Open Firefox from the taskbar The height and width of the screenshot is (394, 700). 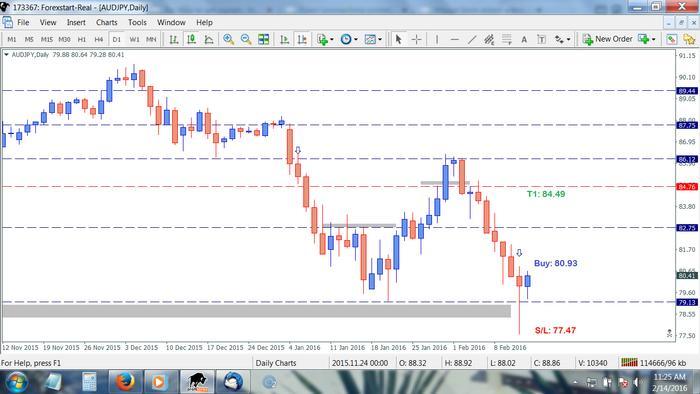[125, 382]
